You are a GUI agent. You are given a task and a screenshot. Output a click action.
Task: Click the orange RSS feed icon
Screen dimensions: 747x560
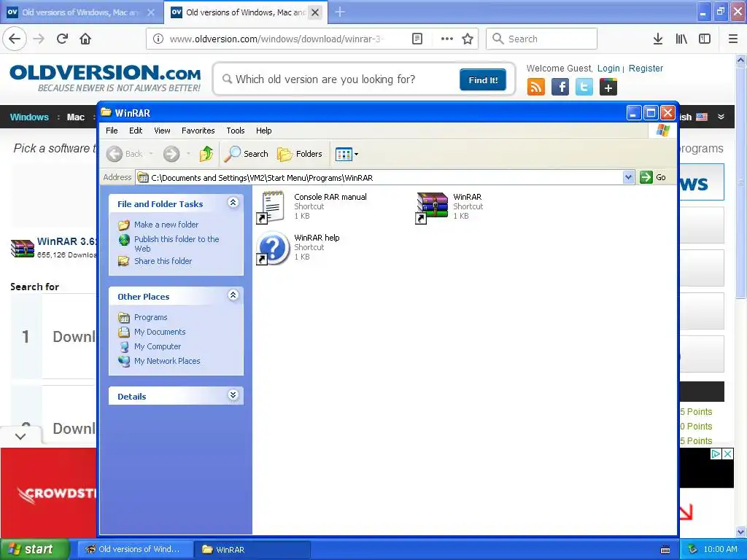pos(536,87)
